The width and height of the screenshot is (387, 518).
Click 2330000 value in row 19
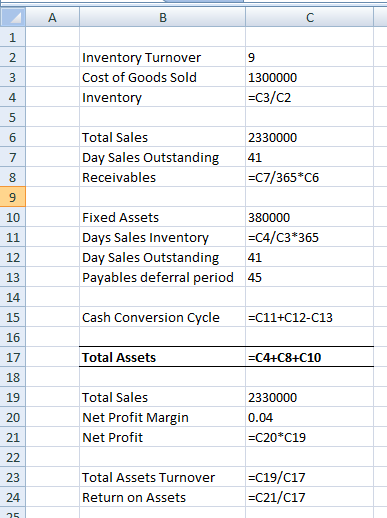pos(310,397)
